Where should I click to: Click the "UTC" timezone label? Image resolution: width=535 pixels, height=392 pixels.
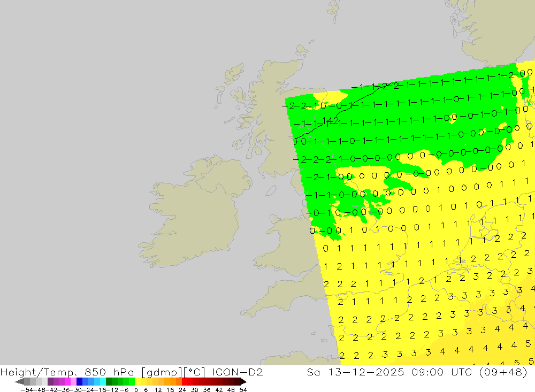coord(461,372)
